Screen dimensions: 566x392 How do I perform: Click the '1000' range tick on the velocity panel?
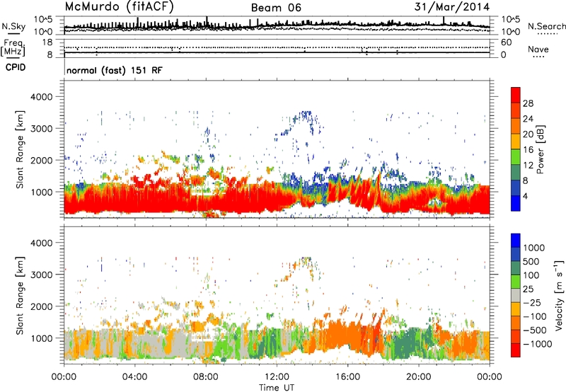pos(42,338)
